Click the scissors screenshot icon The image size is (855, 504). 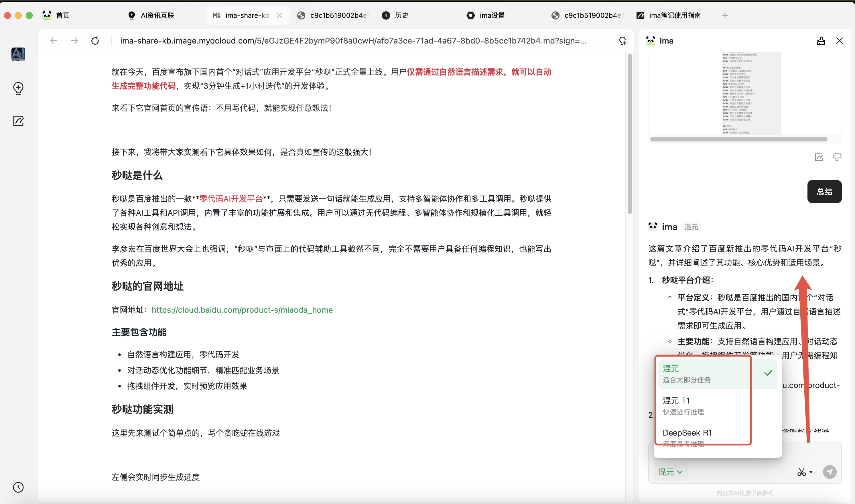pos(801,472)
